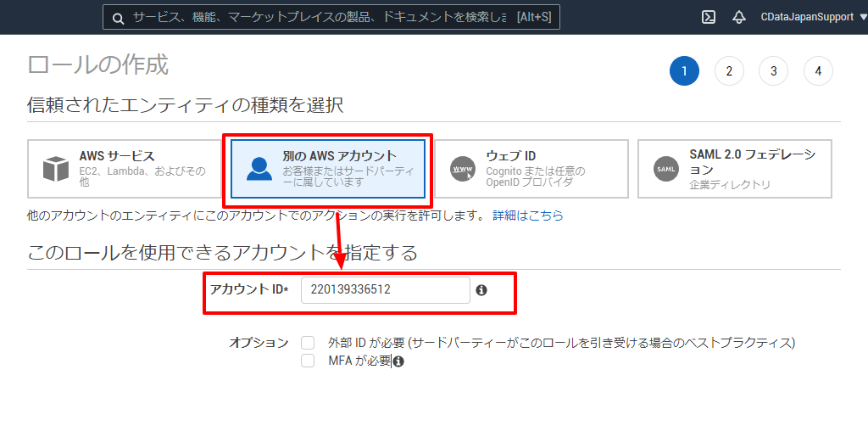The image size is (868, 448).
Task: Focus the AWS services search box
Action: (x=331, y=17)
